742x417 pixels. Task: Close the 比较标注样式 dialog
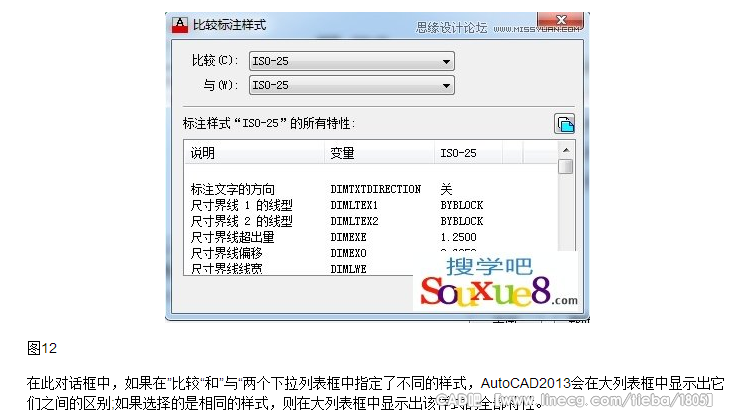click(x=561, y=20)
